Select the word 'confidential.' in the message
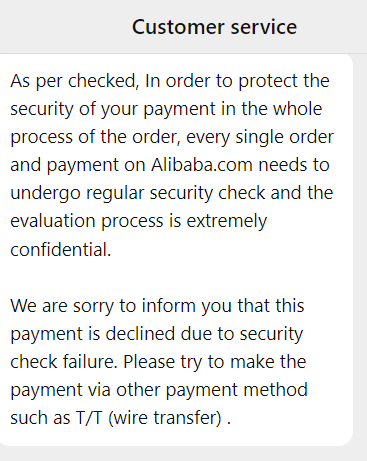Viewport: 367px width, 461px height. (x=60, y=249)
